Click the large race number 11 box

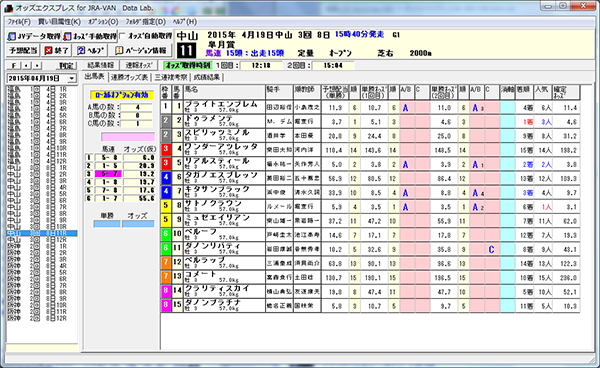point(187,50)
